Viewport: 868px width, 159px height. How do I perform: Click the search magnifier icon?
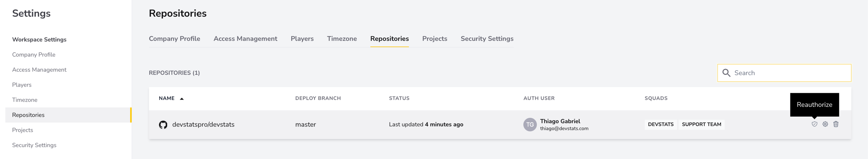(726, 73)
